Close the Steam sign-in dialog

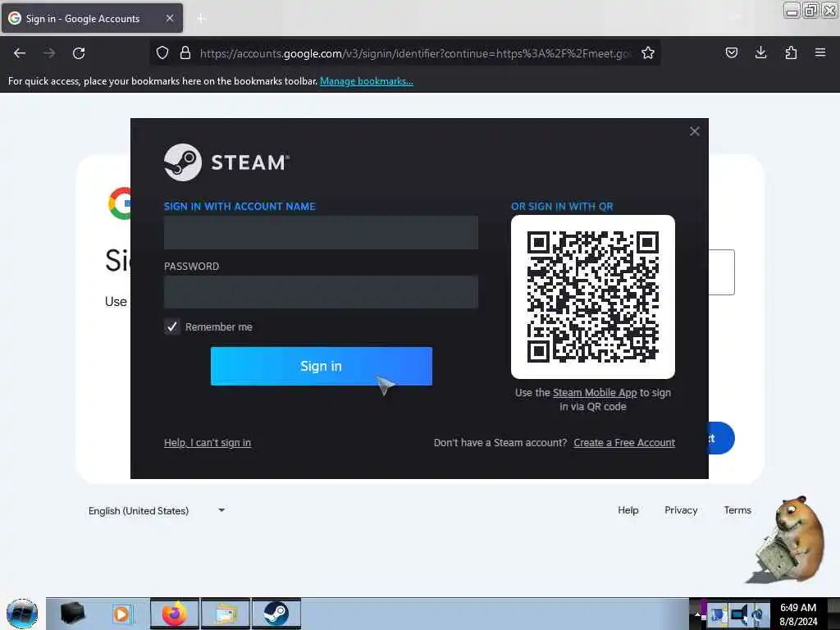coord(695,131)
